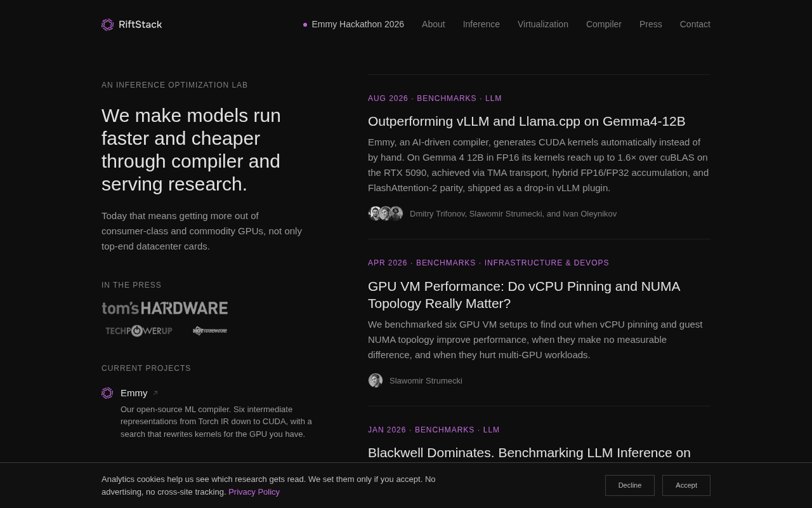
Task: Open the Press nav item
Action: coord(651,24)
